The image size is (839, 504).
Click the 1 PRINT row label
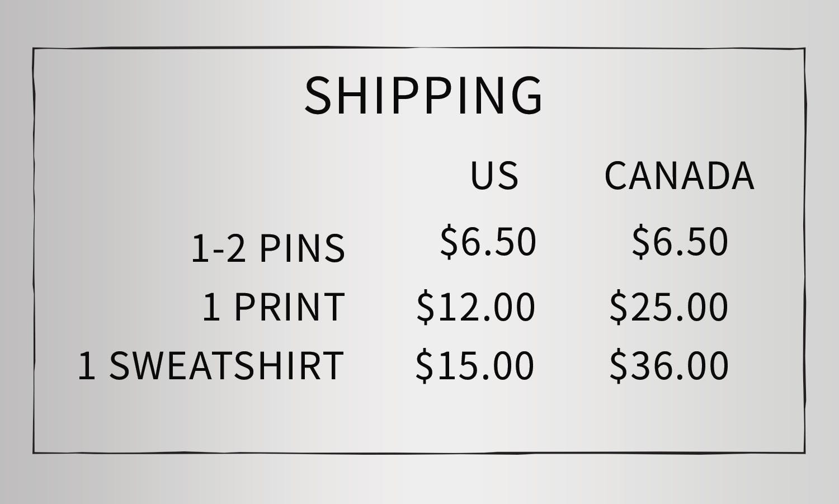click(273, 307)
